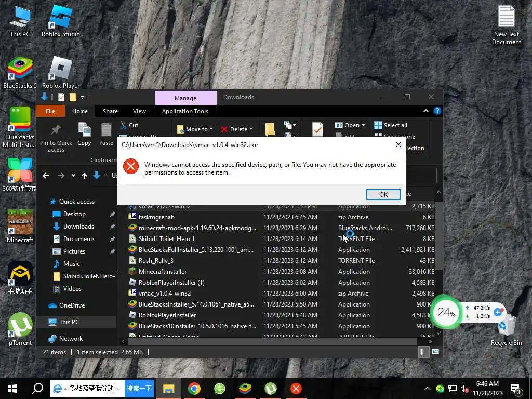Collapse the ribbon with chevron
The width and height of the screenshot is (532, 399).
tap(426, 111)
